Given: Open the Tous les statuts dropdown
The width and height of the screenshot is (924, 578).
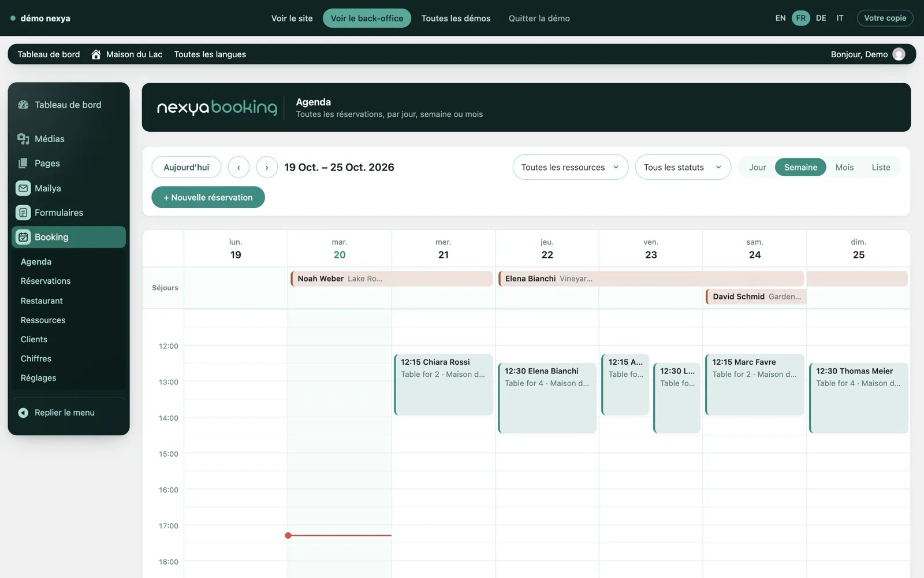Looking at the screenshot, I should tap(683, 167).
